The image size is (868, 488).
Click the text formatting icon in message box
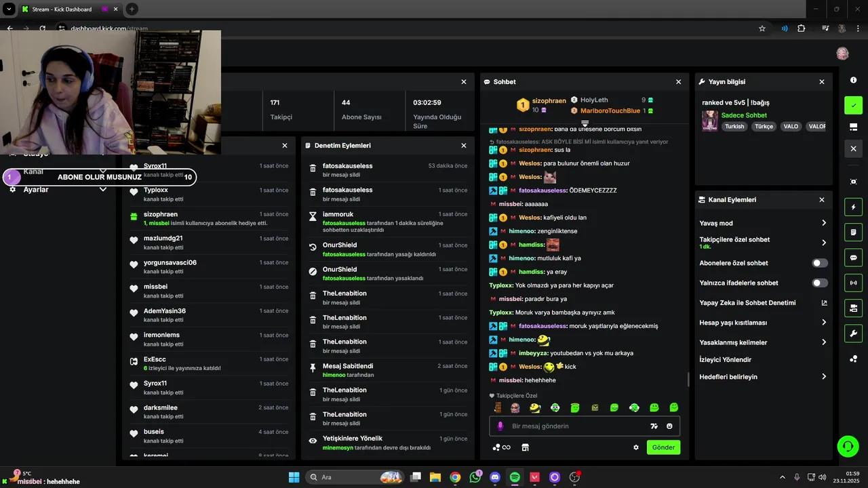[654, 426]
